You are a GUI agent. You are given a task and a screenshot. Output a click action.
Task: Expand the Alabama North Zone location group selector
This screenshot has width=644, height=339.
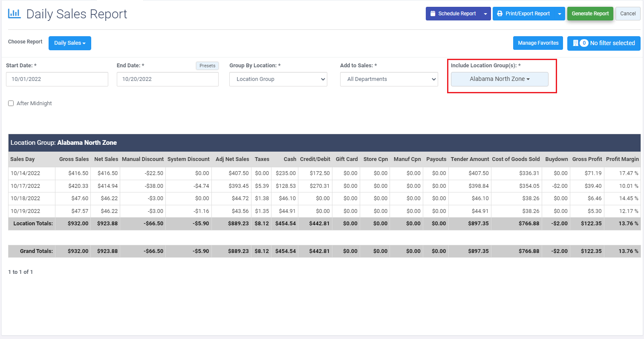(x=499, y=79)
